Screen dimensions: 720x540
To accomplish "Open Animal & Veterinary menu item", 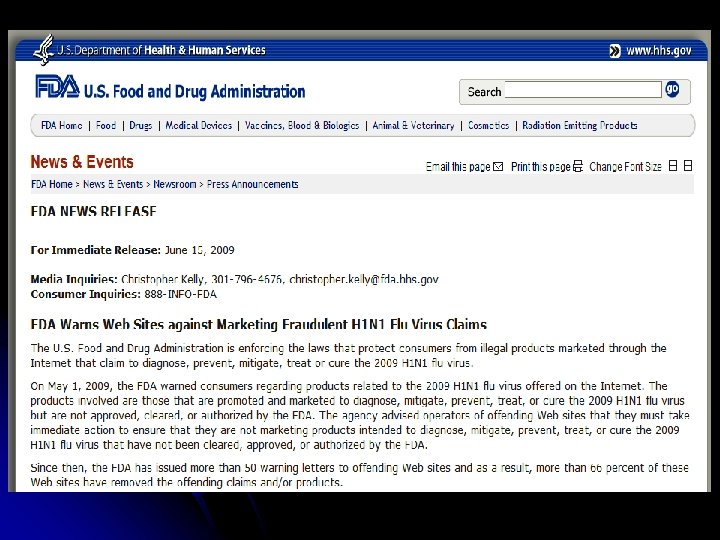I will (413, 125).
